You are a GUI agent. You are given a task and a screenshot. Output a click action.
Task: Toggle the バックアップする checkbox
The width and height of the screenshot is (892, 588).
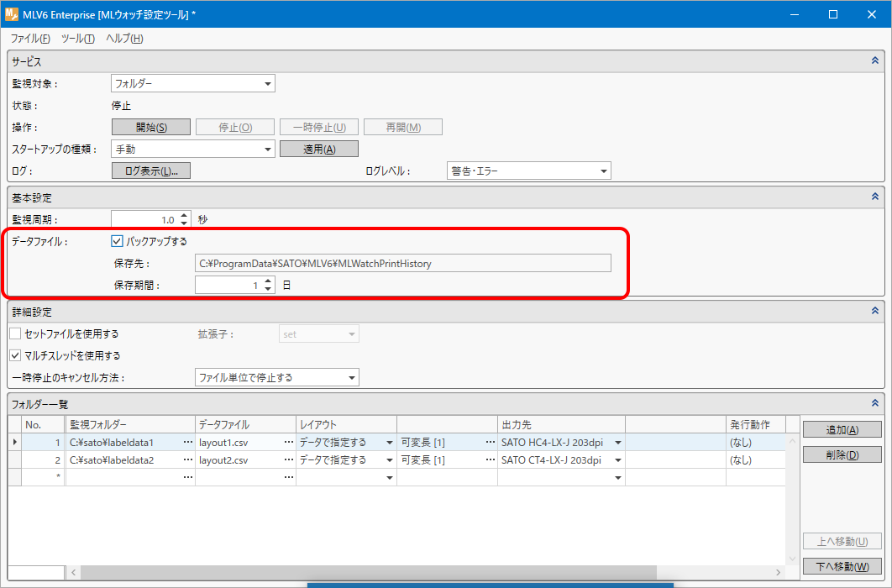tap(118, 241)
